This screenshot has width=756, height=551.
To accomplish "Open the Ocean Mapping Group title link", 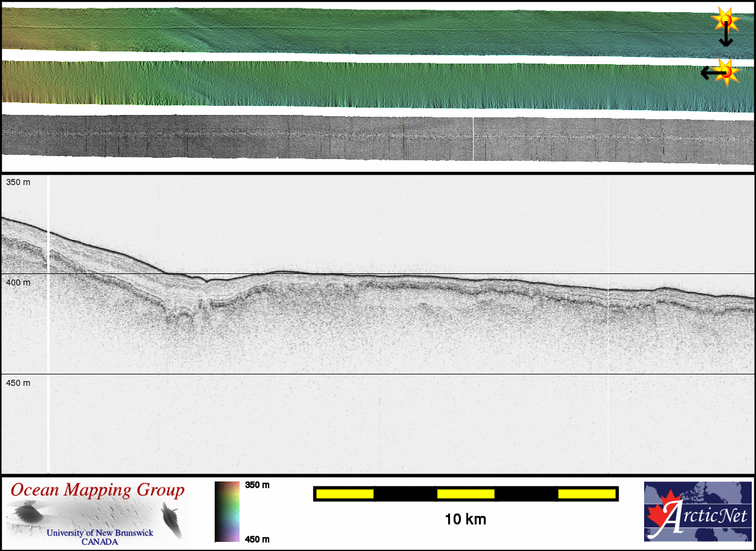I will (97, 490).
